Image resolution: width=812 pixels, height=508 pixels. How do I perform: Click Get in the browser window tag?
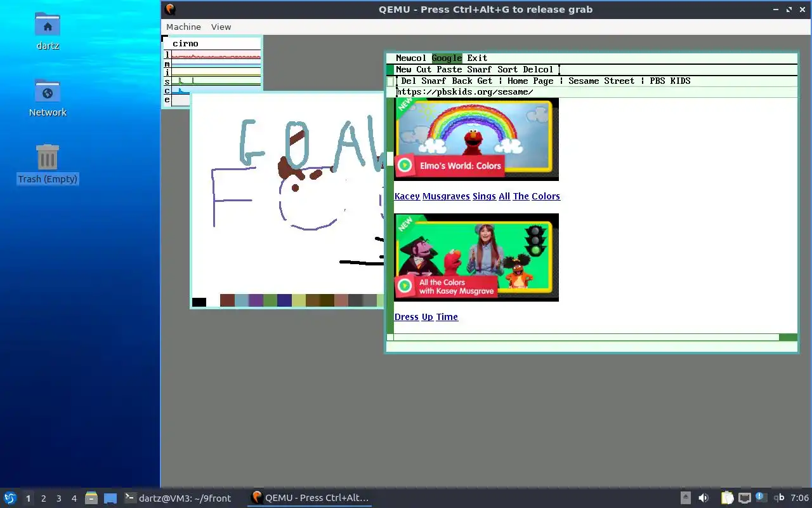(485, 81)
